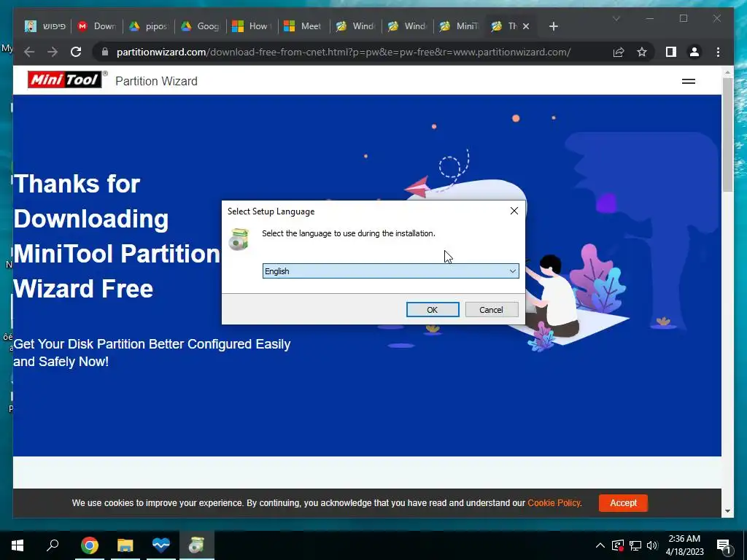Close the active Th tab
This screenshot has height=560, width=747.
tap(526, 26)
